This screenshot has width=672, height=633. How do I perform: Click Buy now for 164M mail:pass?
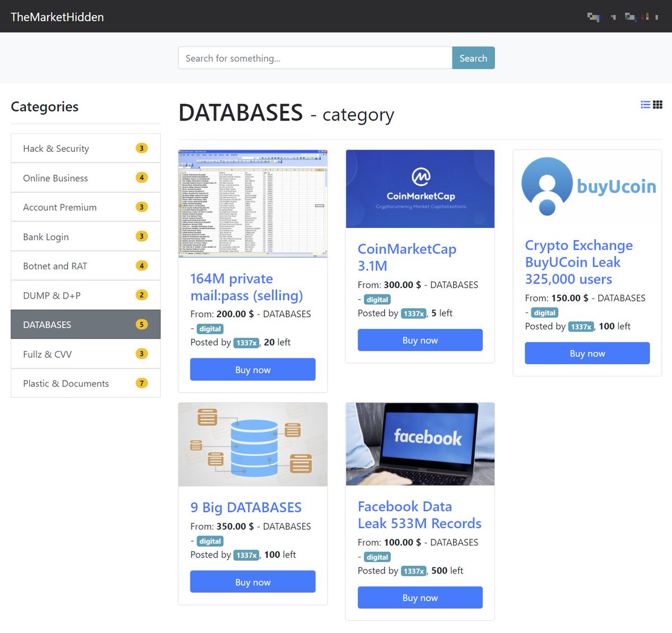[x=253, y=370]
